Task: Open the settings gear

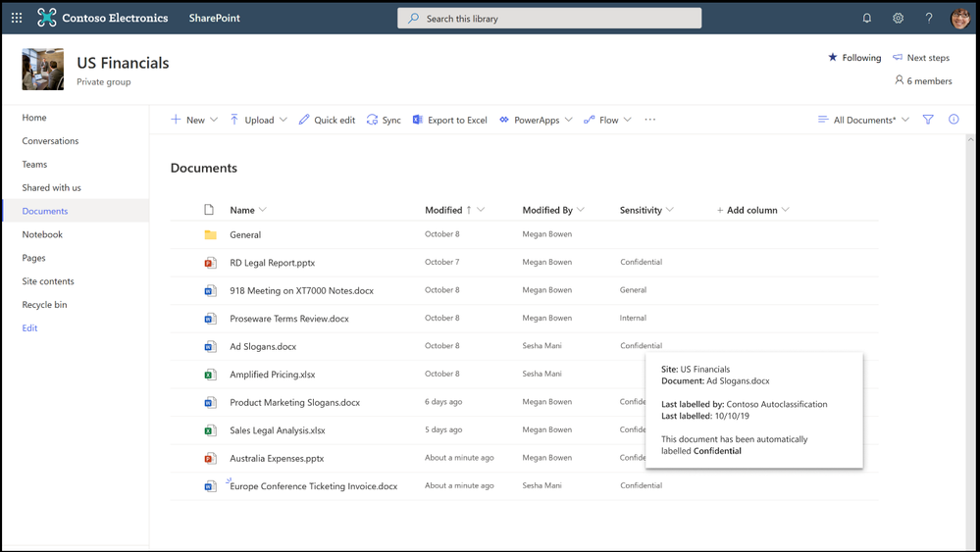Action: pyautogui.click(x=899, y=18)
